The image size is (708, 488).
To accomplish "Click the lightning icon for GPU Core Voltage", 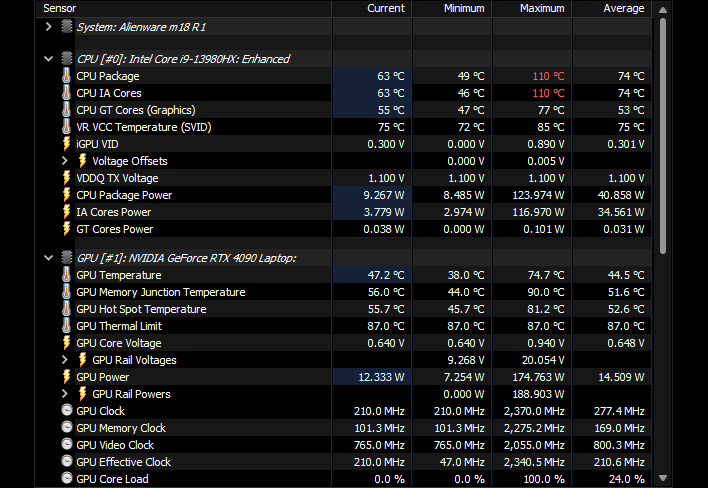I will (66, 343).
